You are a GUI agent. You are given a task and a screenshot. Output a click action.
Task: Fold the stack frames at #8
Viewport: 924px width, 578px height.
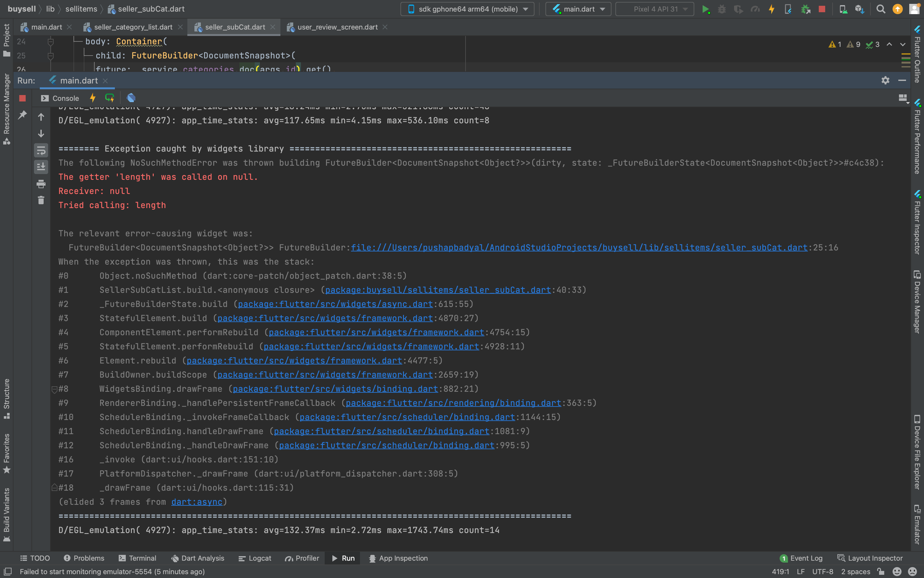(x=54, y=389)
